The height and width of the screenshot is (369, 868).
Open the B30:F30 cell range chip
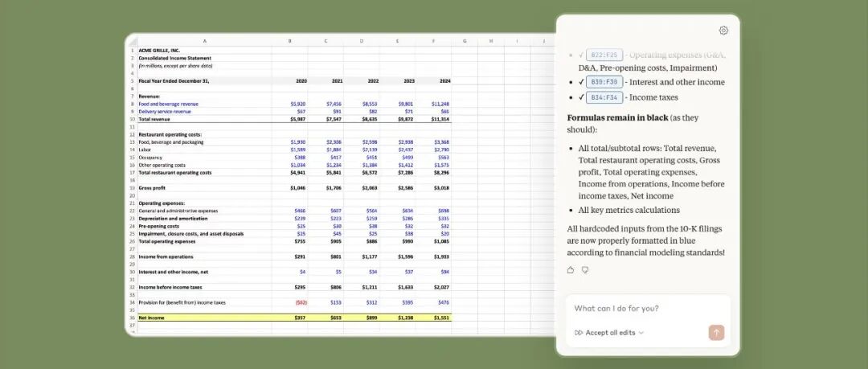tap(604, 82)
